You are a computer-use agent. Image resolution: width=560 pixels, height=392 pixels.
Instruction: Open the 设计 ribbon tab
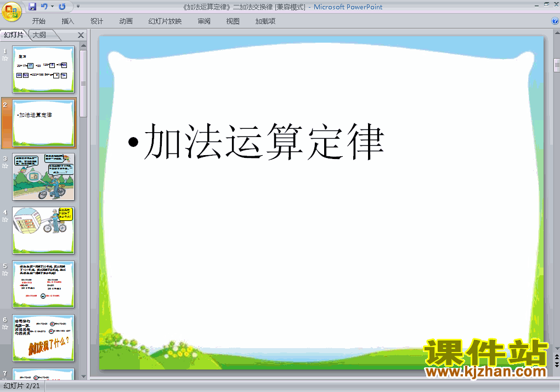[97, 21]
